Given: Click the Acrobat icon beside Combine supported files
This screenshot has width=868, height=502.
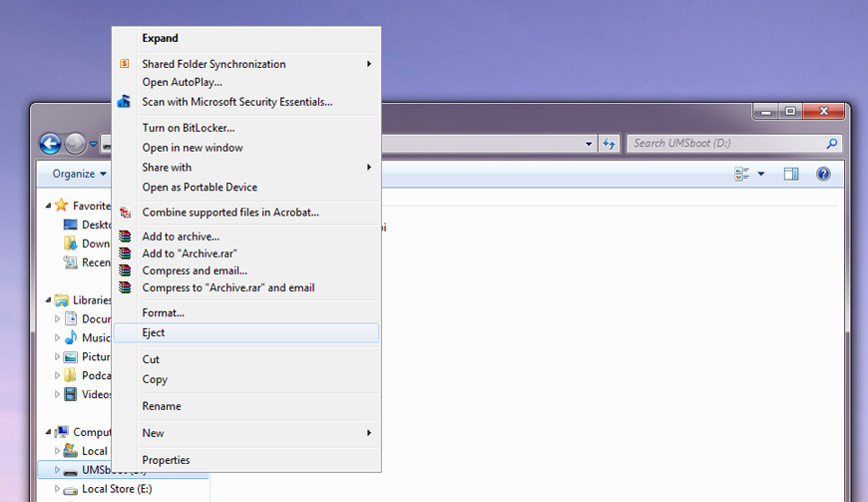Looking at the screenshot, I should 124,213.
